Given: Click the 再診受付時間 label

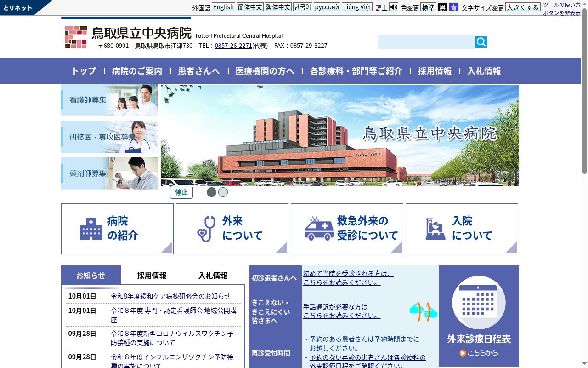Looking at the screenshot, I should (x=271, y=353).
